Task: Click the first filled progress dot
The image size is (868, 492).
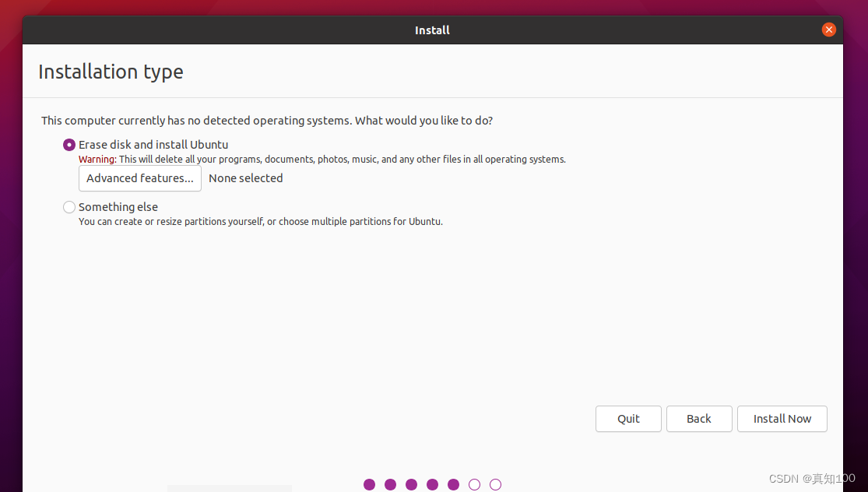Action: 369,484
